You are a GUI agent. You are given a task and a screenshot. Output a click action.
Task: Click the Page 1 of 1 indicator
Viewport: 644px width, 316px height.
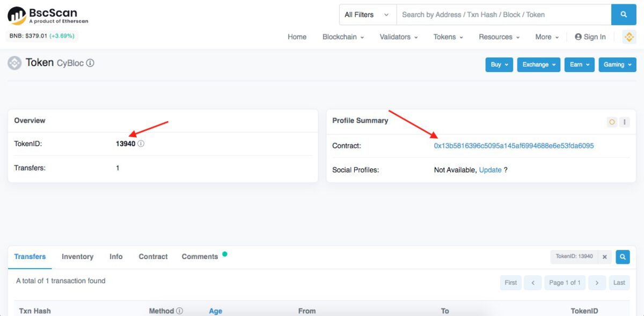[565, 283]
